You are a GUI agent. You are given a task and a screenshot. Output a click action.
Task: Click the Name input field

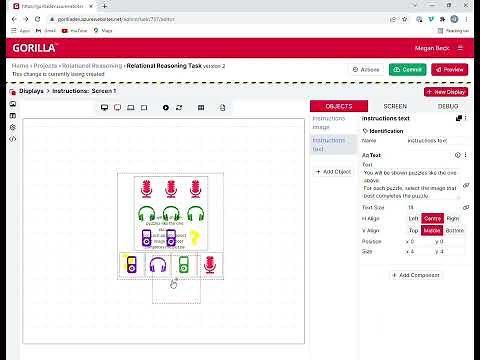tap(436, 141)
